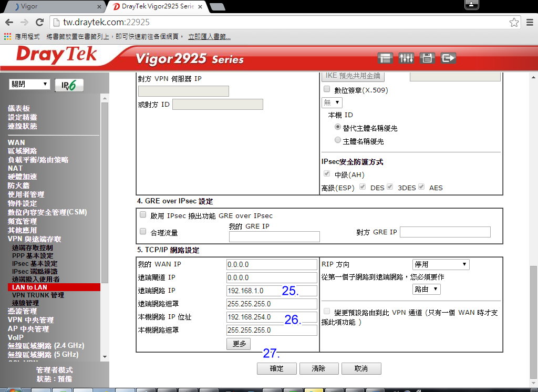This screenshot has width=538, height=392.
Task: Click the 對方 GRE IP field
Action: [x=445, y=232]
